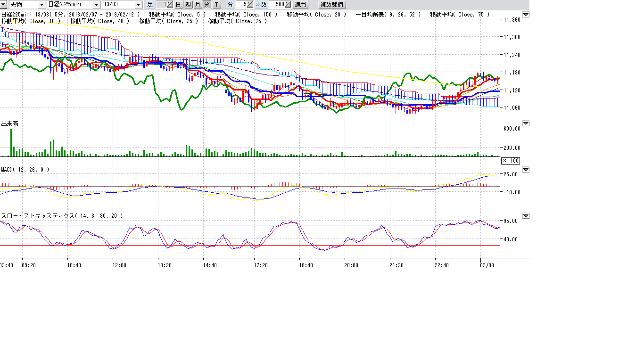This screenshot has width=644, height=362.
Task: Click the 本数 bar count spinner arrows
Action: pos(288,4)
